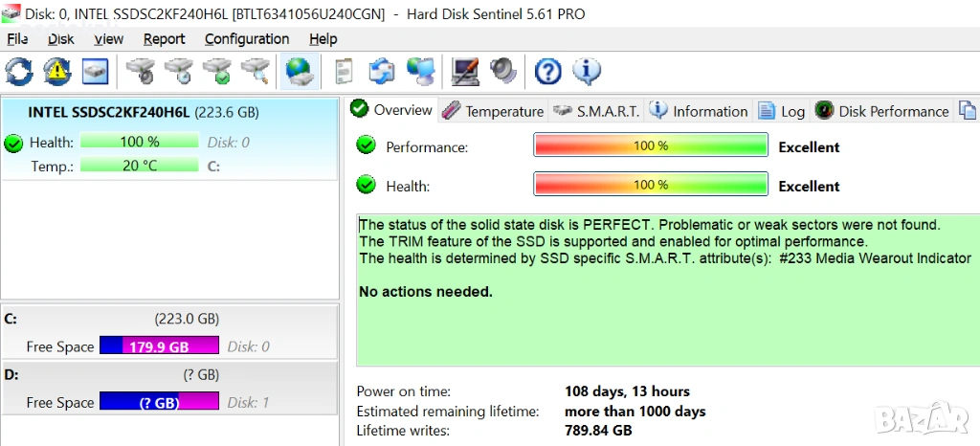Click the two networked computers toolbar icon
The width and height of the screenshot is (980, 446).
[420, 71]
